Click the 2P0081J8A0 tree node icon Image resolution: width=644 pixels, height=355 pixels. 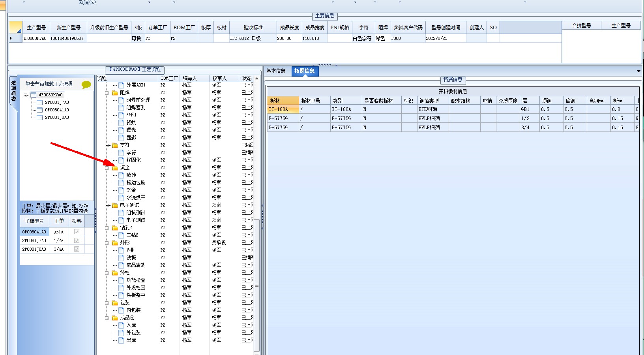[40, 118]
